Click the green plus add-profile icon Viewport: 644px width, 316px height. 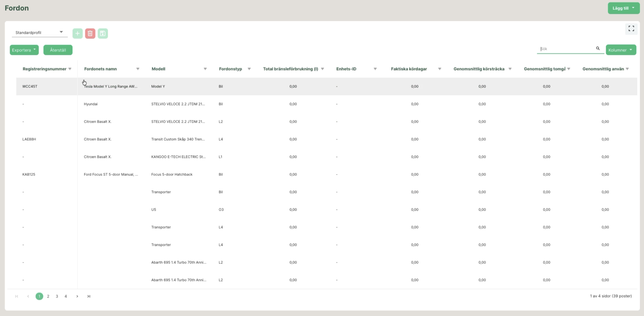pos(77,33)
